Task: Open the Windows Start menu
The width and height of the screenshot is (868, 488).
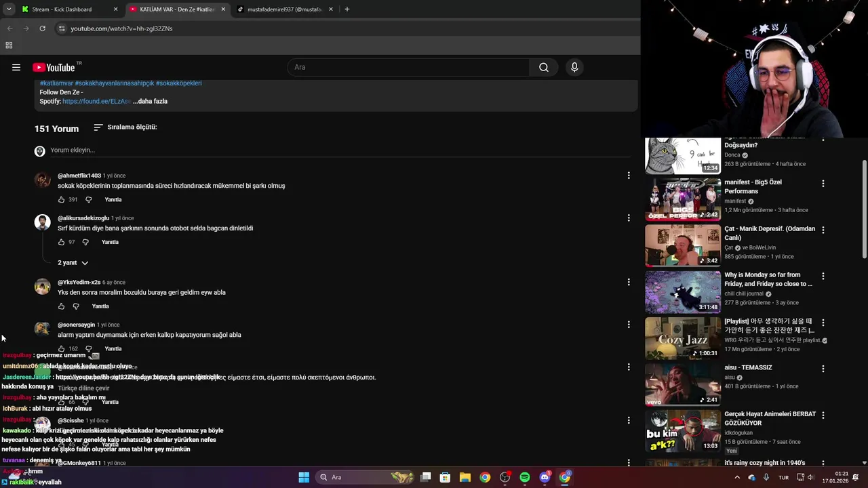Action: 304,477
